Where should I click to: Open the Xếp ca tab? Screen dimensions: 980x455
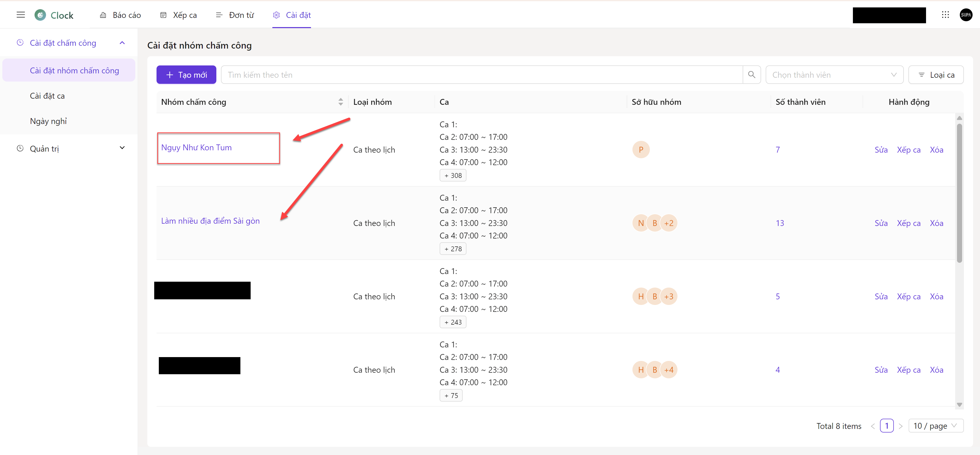[179, 15]
